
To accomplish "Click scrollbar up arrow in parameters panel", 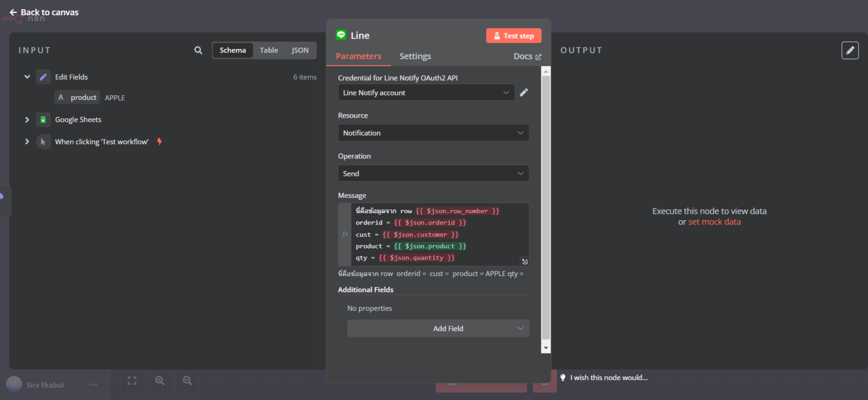I will tap(546, 71).
